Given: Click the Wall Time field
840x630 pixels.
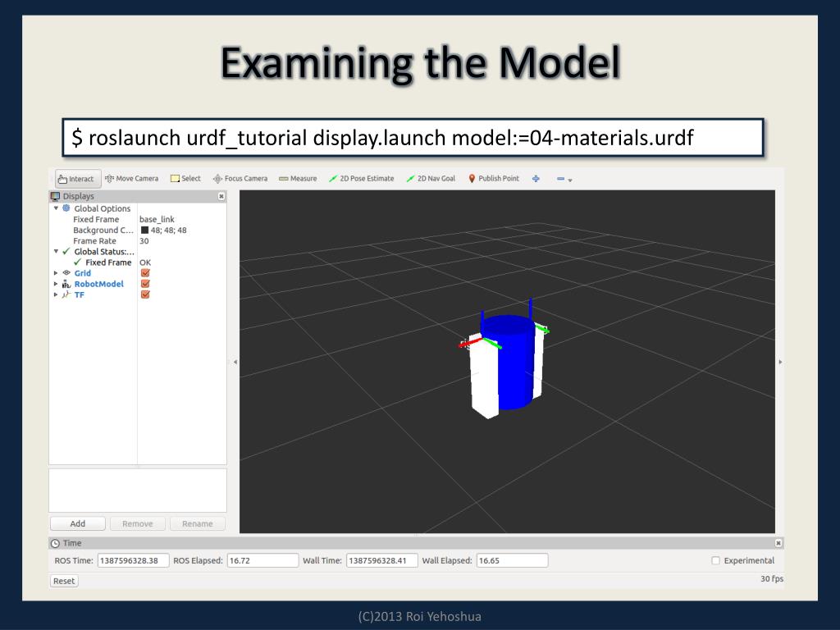Looking at the screenshot, I should (x=382, y=560).
